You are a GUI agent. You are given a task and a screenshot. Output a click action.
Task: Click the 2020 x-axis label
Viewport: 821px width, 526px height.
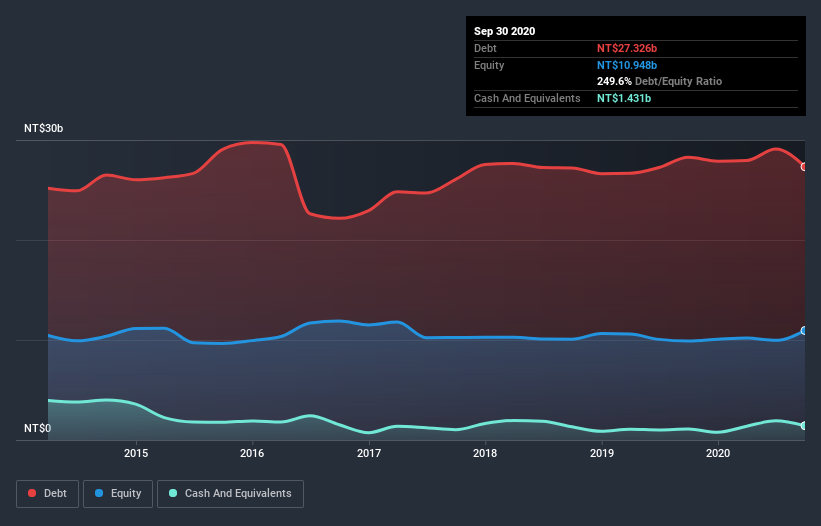coord(718,453)
